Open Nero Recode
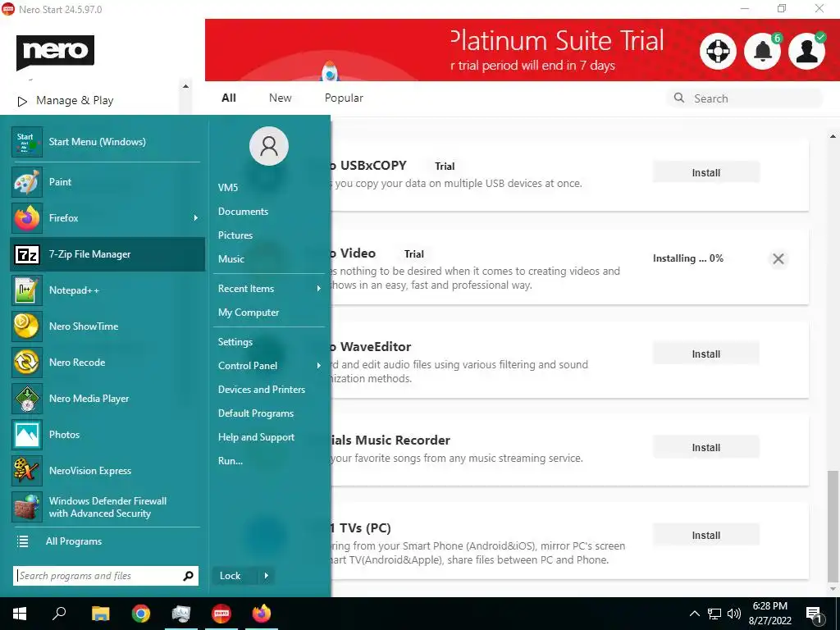This screenshot has width=840, height=630. (107, 362)
